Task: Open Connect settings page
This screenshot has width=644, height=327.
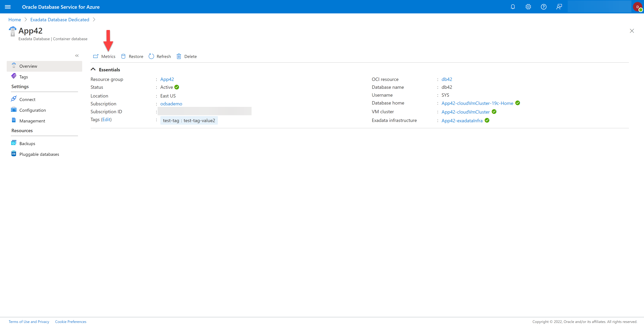Action: [44, 100]
